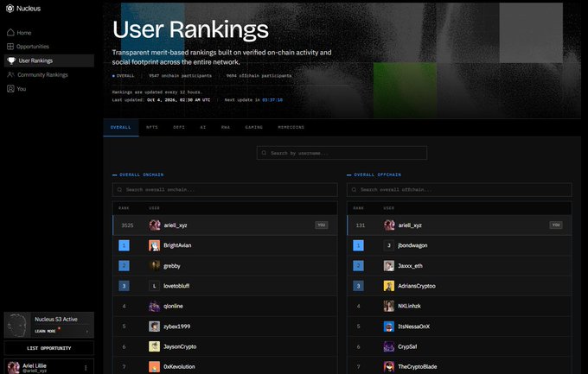Viewport: 588px width, 374px height.
Task: Click TheCryptoBlade's avatar
Action: [x=389, y=366]
